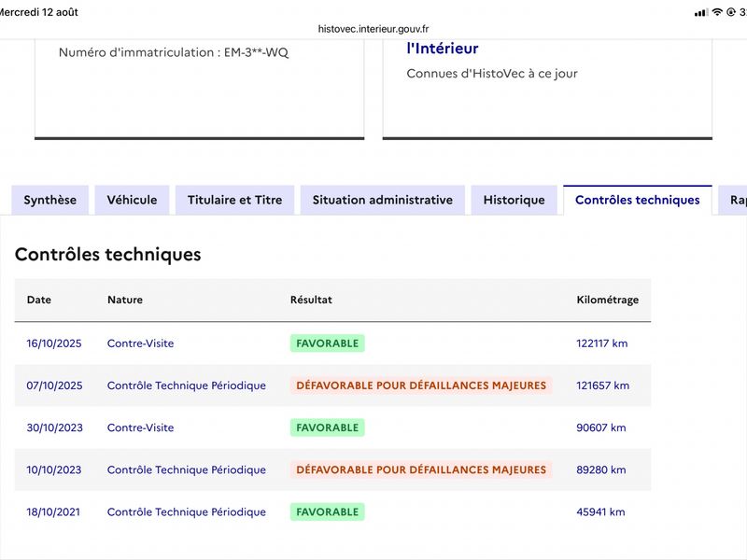The width and height of the screenshot is (747, 560).
Task: Switch to the Véhicule tab
Action: click(x=132, y=200)
